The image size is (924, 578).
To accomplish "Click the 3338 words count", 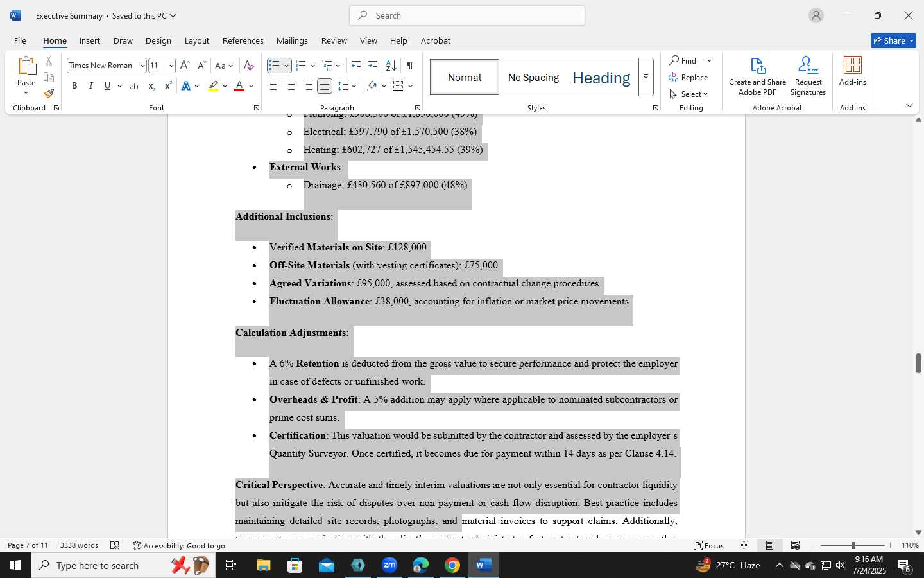I will click(x=79, y=545).
